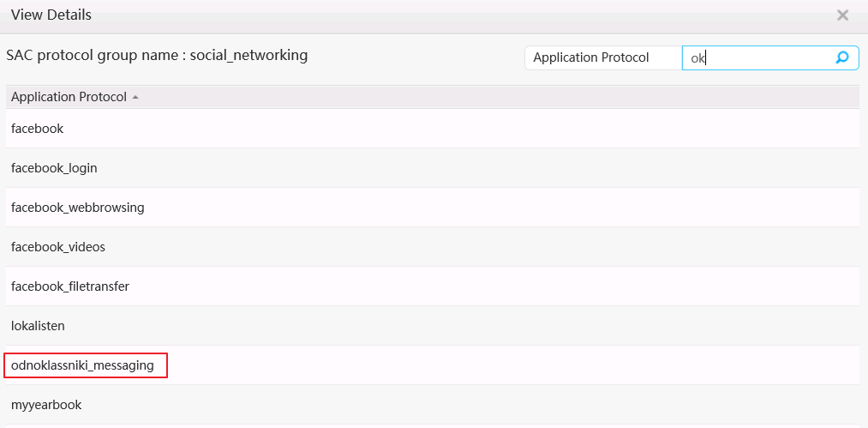Click the 'SAC protocol group name' label
The image size is (868, 428).
coord(93,55)
